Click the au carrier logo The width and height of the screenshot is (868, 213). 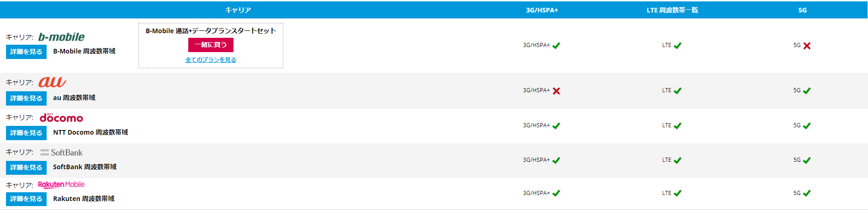coord(52,82)
